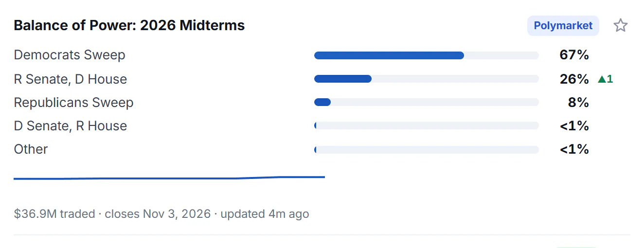Select the Democrats Sweep outcome label
Screen dimensions: 644x248
70,55
